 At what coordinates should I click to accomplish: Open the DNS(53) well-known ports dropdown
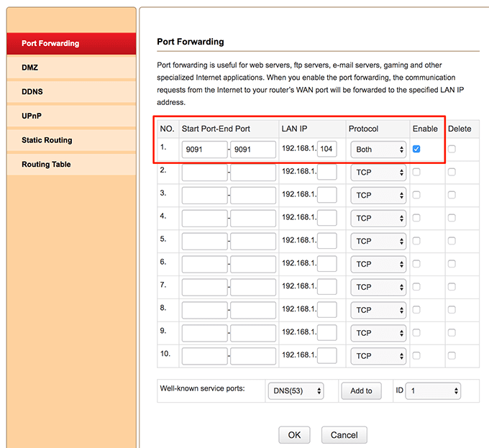[296, 391]
